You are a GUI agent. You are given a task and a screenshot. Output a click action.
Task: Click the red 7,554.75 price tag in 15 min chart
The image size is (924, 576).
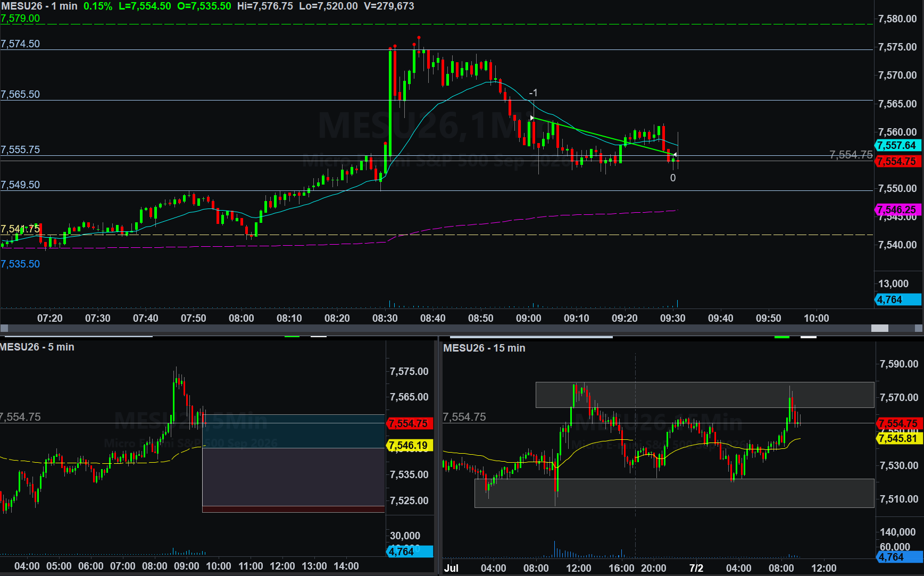click(898, 423)
